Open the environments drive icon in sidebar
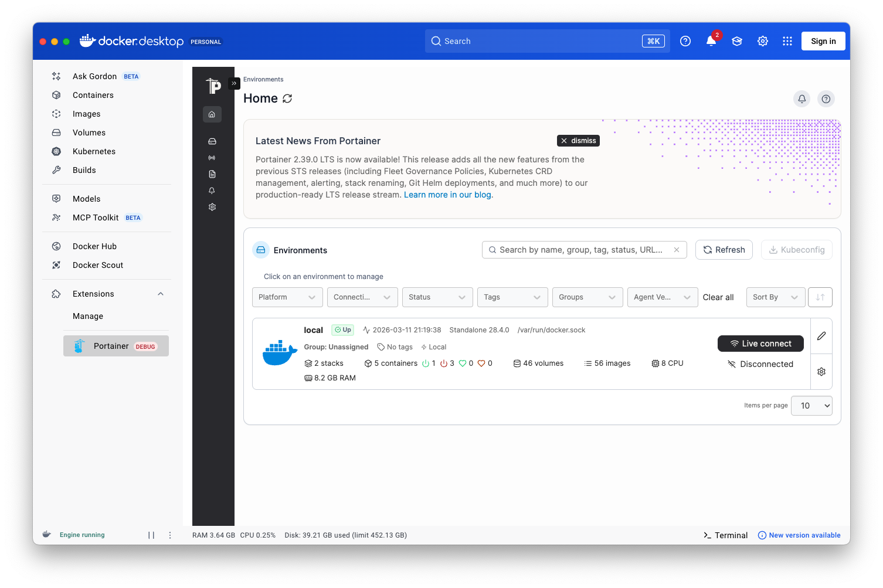The width and height of the screenshot is (883, 588). point(212,141)
